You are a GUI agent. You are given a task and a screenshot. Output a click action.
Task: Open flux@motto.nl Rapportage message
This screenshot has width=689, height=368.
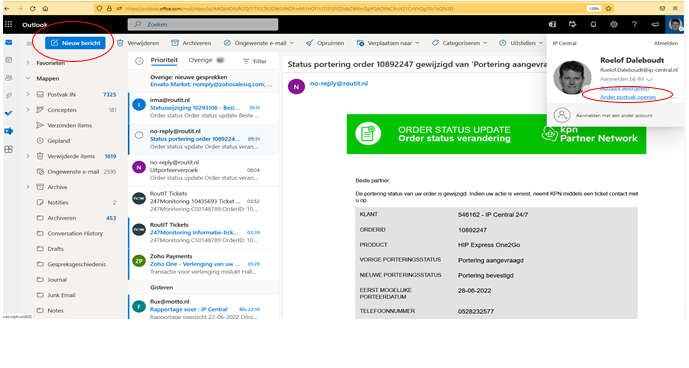203,306
